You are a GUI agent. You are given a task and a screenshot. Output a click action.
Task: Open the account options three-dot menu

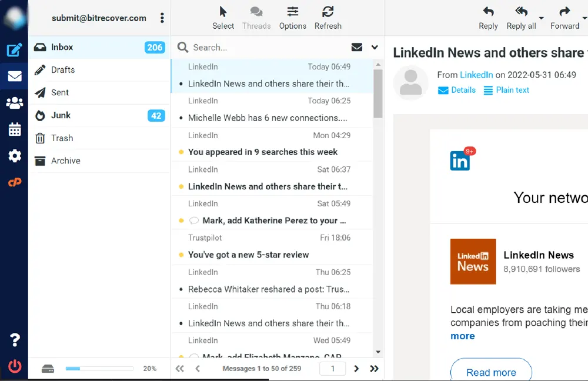162,18
